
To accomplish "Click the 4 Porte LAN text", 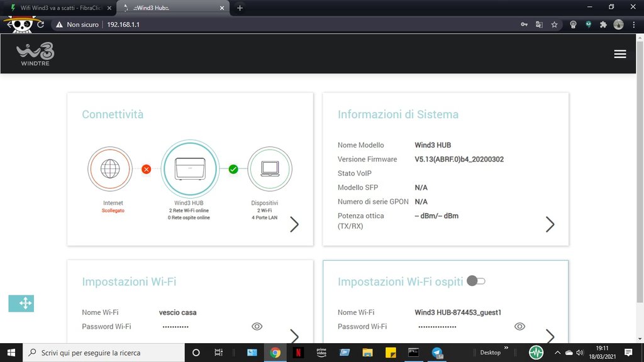I will [265, 217].
